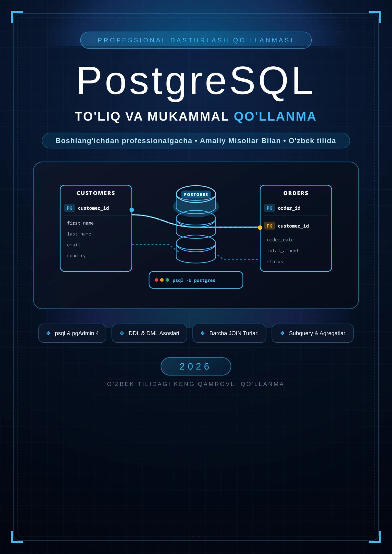Click the customer_id field in CUSTOMERS table

click(x=93, y=208)
